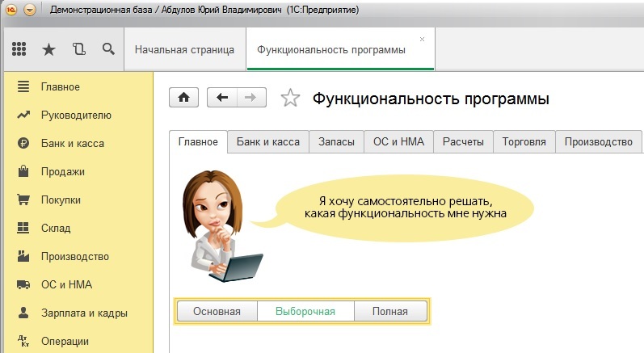Close the Функциональность программы tab
The height and width of the screenshot is (353, 644).
[x=422, y=39]
